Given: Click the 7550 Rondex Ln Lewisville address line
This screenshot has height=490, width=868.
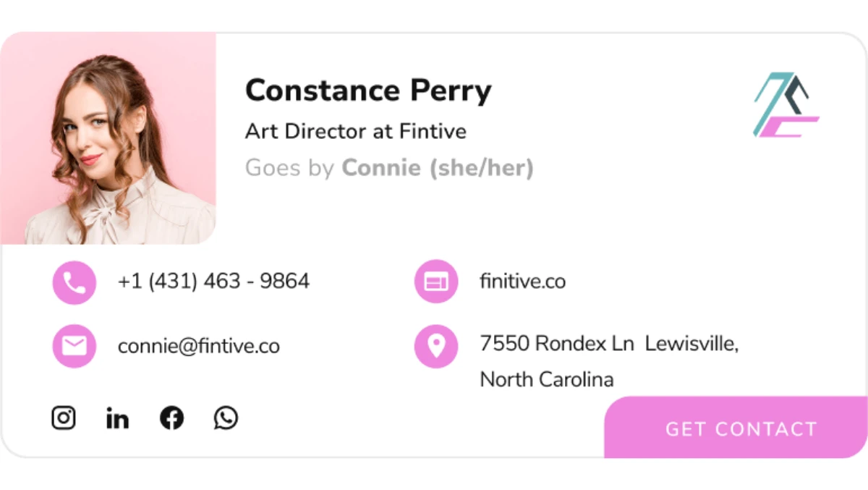Looking at the screenshot, I should click(608, 343).
